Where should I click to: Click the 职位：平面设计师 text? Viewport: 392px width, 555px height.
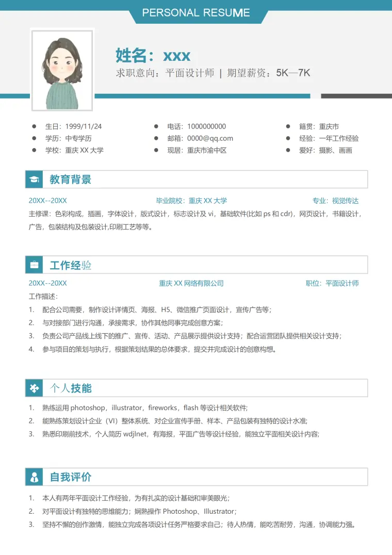[x=332, y=283]
